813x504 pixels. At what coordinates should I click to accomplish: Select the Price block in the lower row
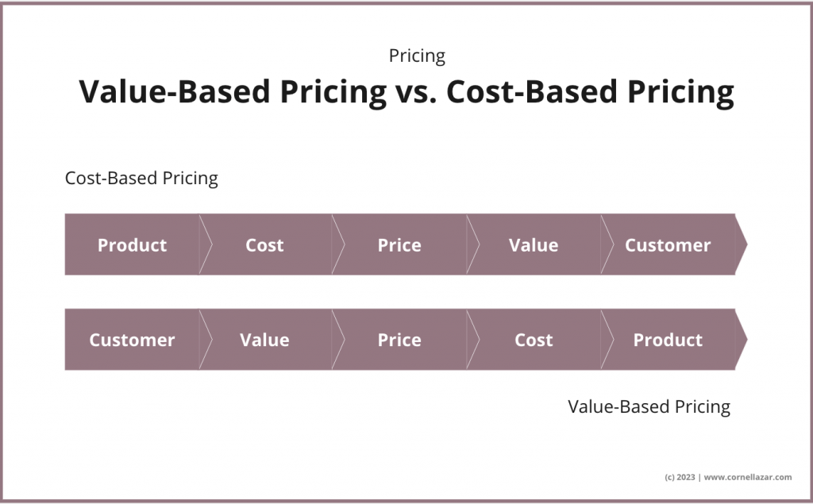coord(399,340)
